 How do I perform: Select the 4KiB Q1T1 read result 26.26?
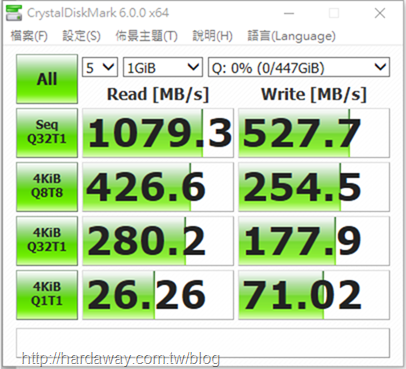click(158, 295)
